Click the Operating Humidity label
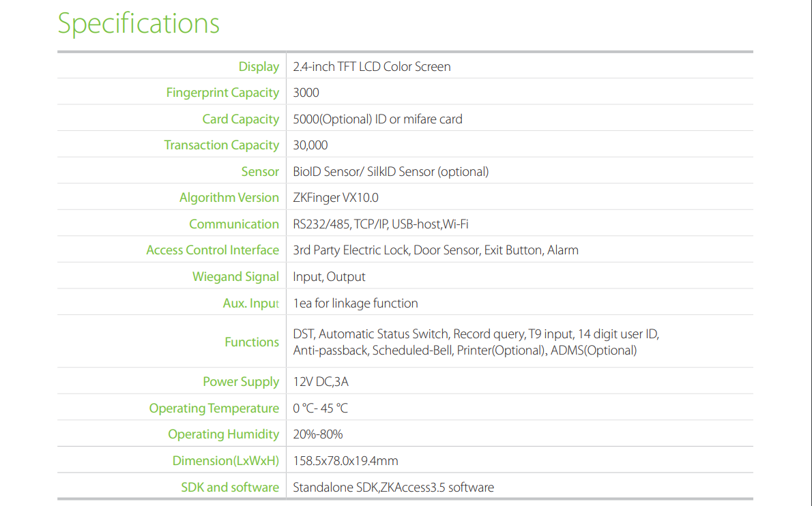This screenshot has height=506, width=812. (223, 434)
